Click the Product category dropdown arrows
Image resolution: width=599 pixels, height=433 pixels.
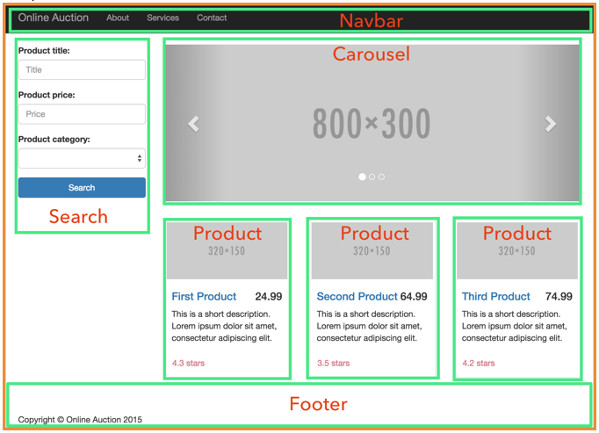(139, 158)
